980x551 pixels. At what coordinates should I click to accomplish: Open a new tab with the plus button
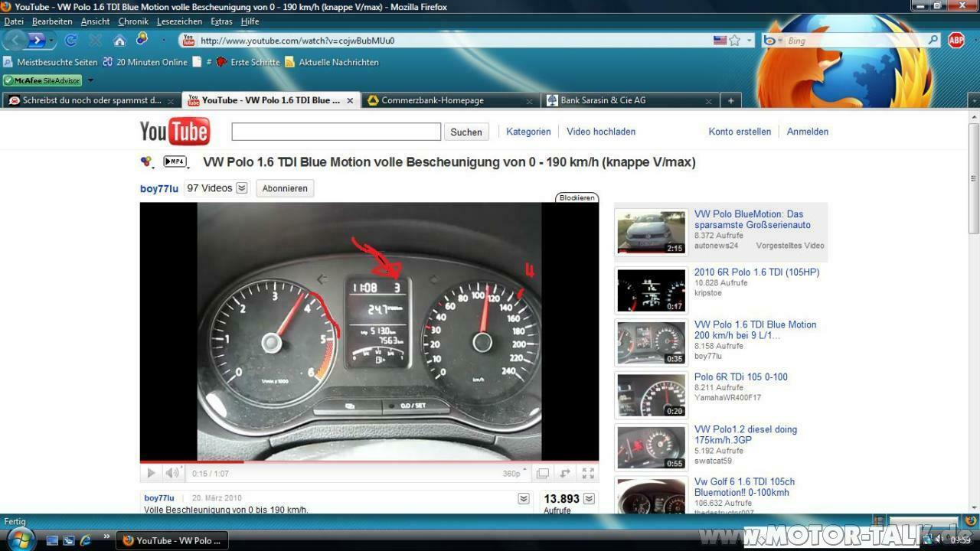[x=730, y=100]
